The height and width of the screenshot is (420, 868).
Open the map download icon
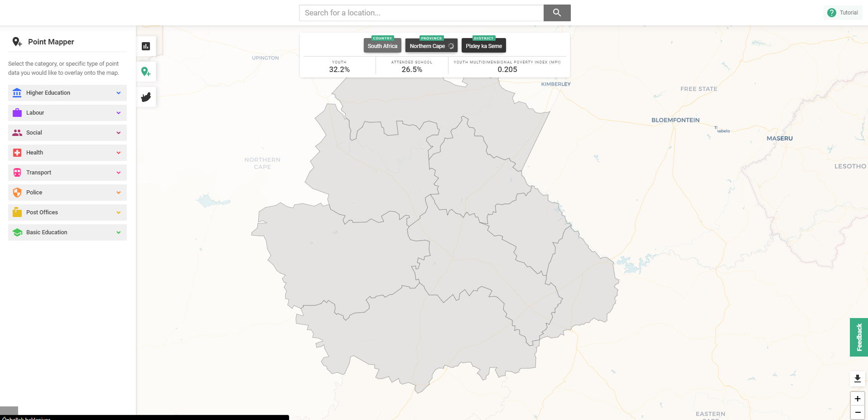(857, 378)
